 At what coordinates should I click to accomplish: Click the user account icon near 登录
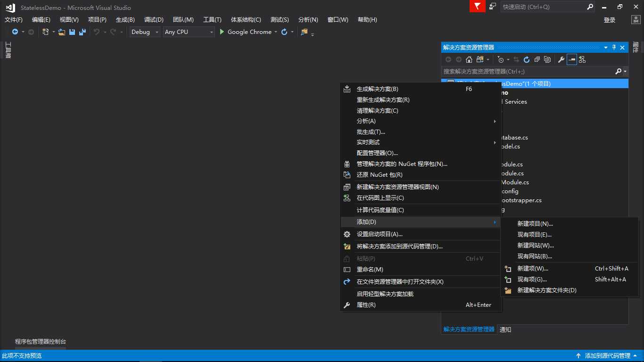click(636, 20)
